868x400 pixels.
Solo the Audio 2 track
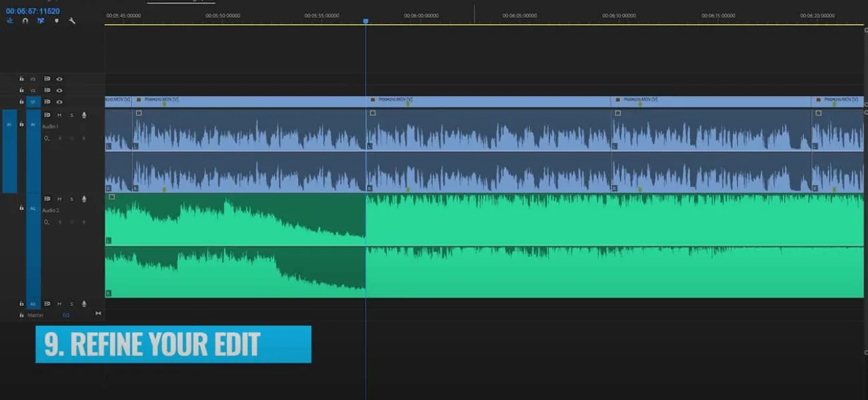pos(71,199)
